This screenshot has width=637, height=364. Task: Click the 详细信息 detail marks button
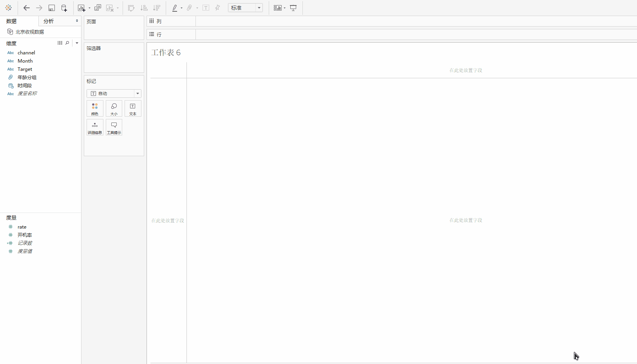pyautogui.click(x=95, y=128)
